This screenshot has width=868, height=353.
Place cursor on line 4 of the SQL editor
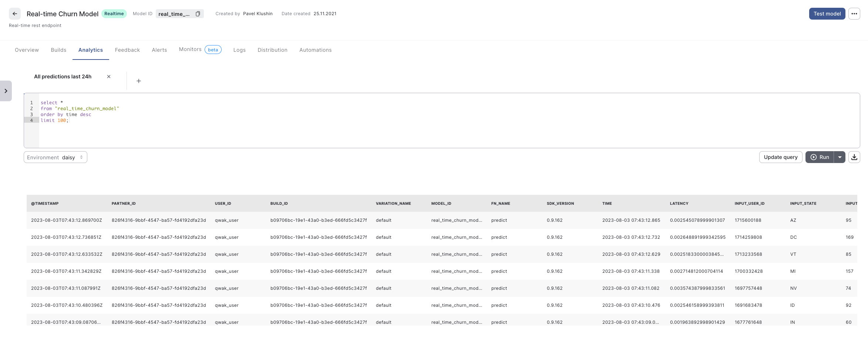55,120
